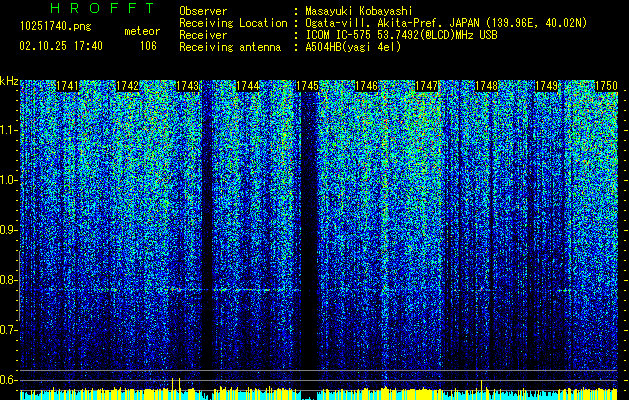Click the 1748 time marker label
629x400 pixels.
[487, 86]
